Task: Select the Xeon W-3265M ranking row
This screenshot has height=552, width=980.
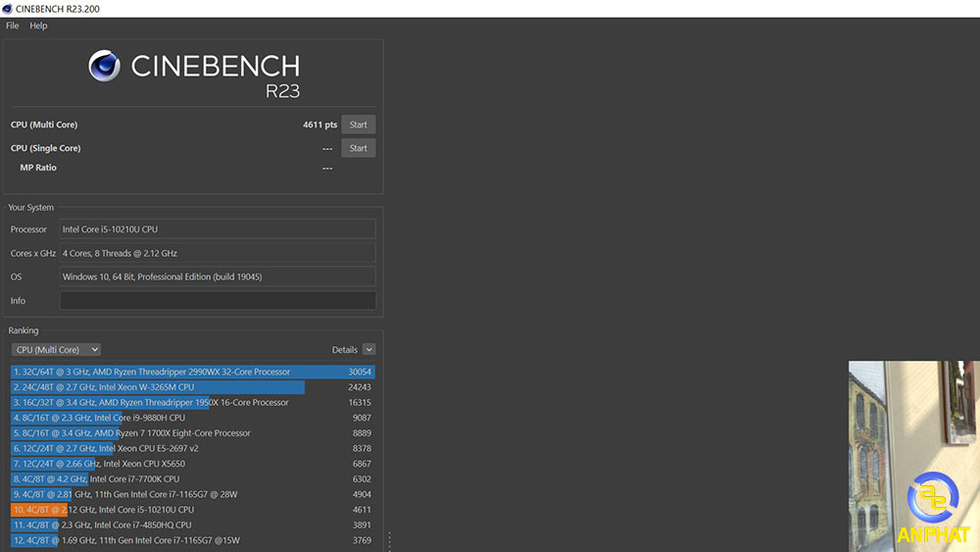Action: click(x=192, y=387)
